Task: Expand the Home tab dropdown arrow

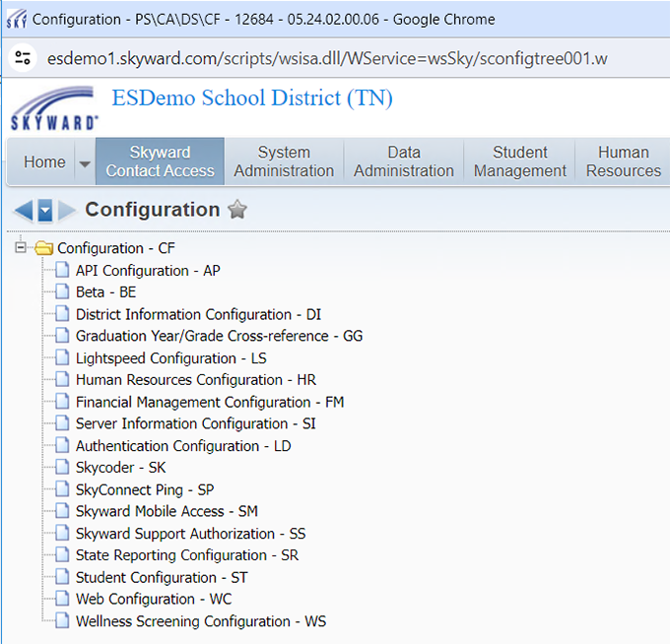Action: (x=85, y=164)
